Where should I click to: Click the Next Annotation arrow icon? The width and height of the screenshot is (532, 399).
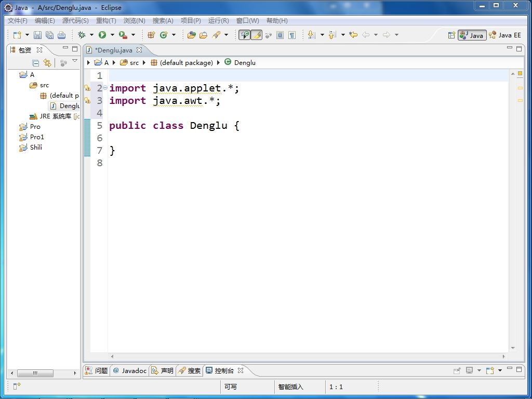coord(312,35)
